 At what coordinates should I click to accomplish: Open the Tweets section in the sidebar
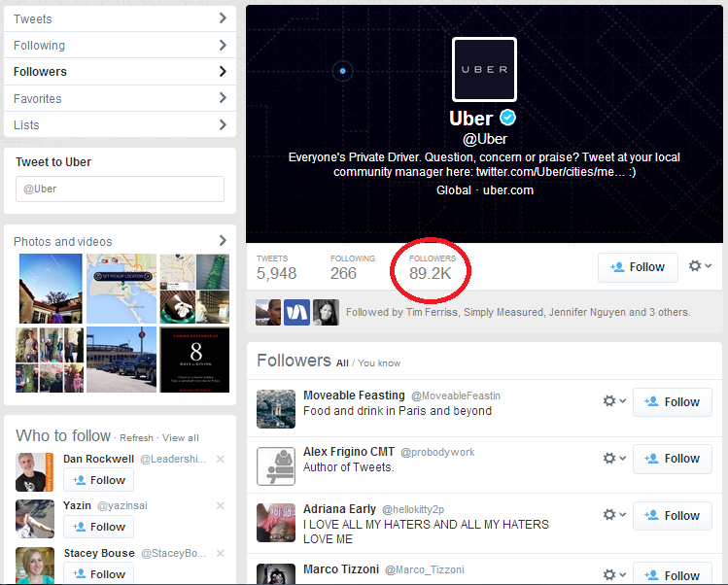coord(120,18)
